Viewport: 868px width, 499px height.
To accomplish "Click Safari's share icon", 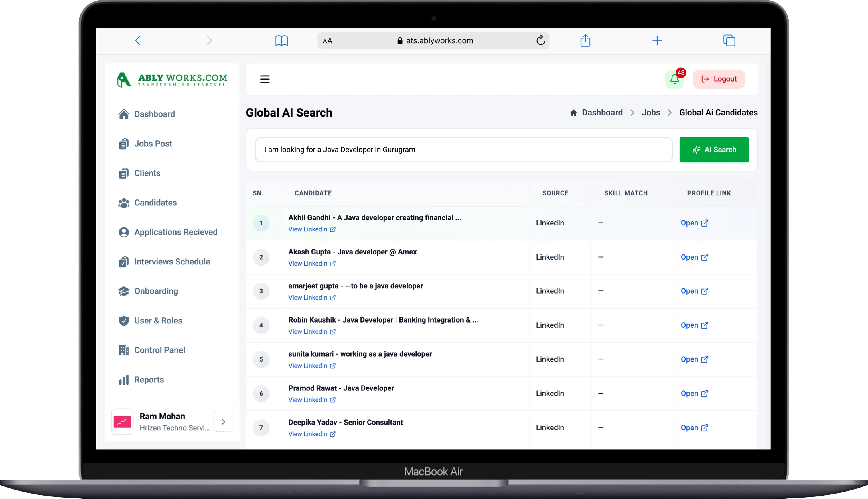I will click(x=585, y=40).
